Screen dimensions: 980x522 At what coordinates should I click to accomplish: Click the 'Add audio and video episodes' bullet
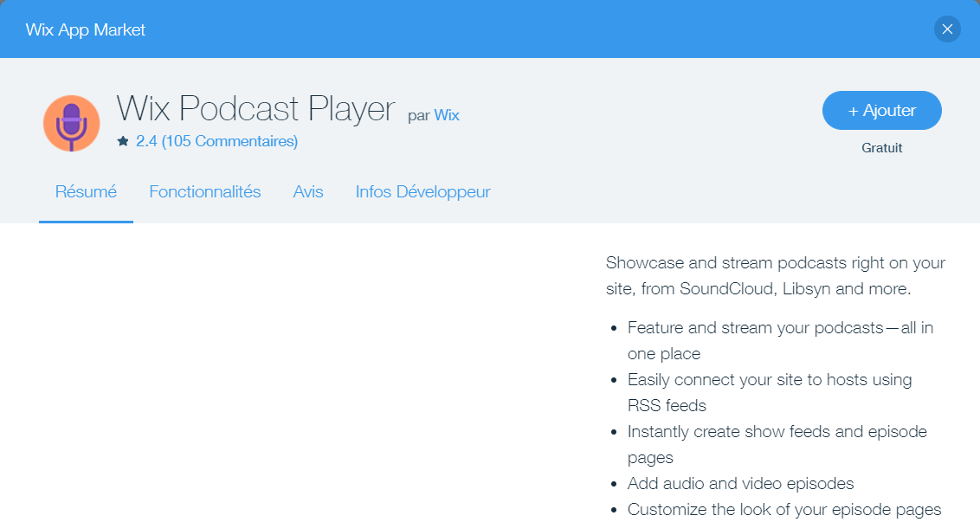pos(740,483)
